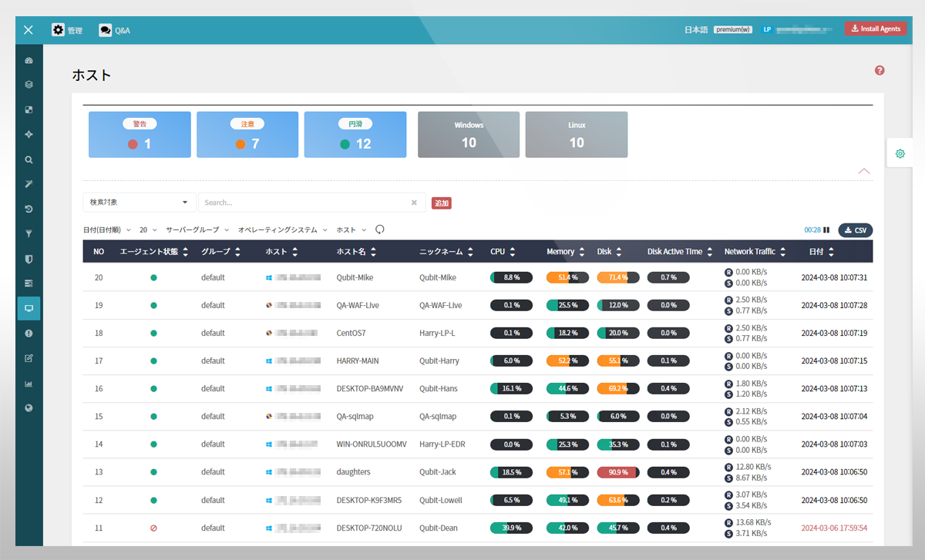This screenshot has width=925, height=560.
Task: Download host list with CSV button
Action: (855, 230)
